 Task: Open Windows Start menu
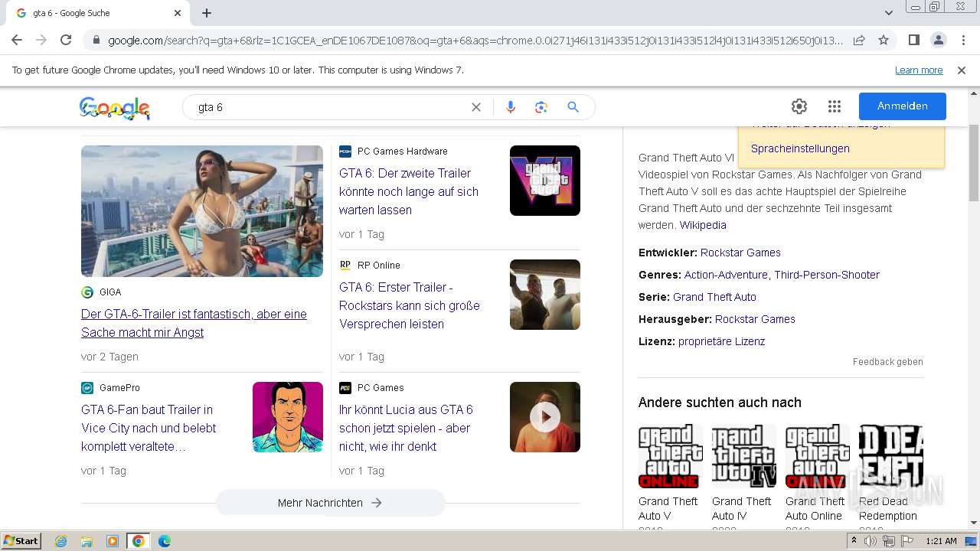tap(21, 541)
